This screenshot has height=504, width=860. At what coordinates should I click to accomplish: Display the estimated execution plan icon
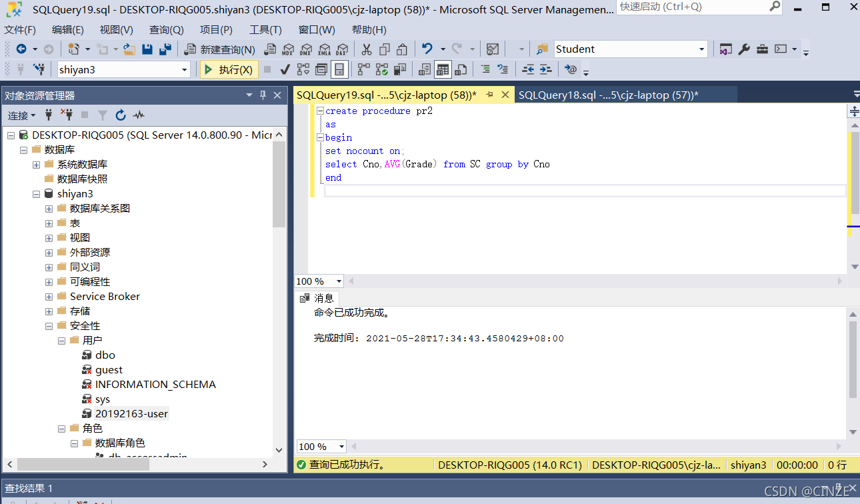[x=303, y=69]
